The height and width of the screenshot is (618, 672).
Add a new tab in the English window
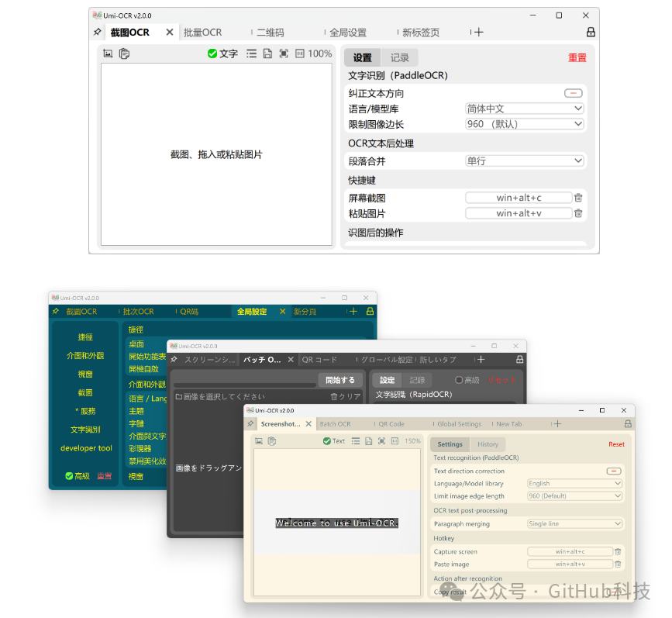(x=557, y=423)
